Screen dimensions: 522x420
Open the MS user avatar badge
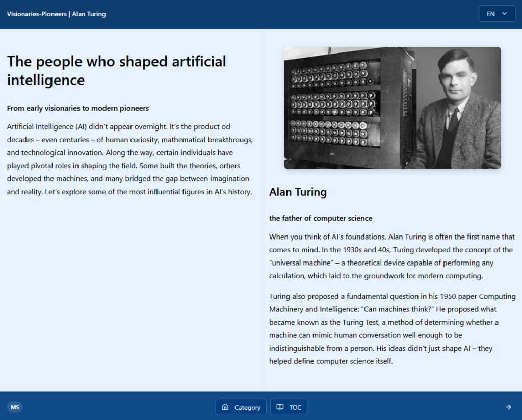point(15,407)
